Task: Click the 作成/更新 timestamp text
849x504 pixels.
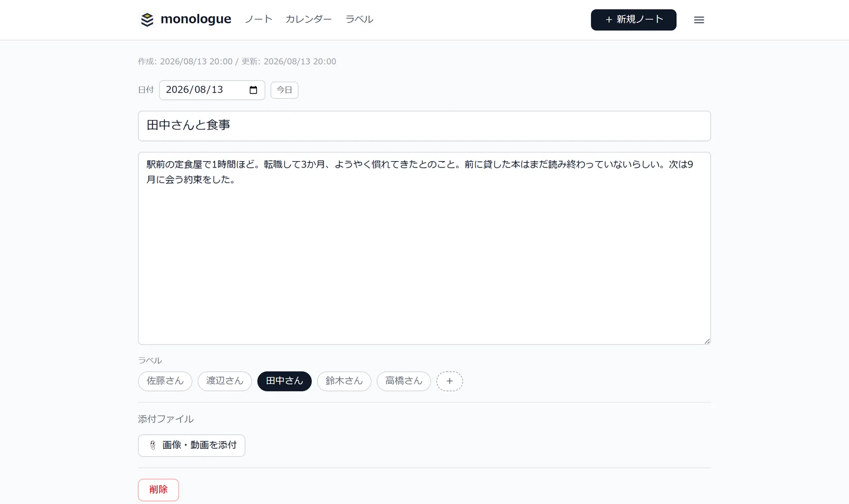Action: tap(237, 61)
